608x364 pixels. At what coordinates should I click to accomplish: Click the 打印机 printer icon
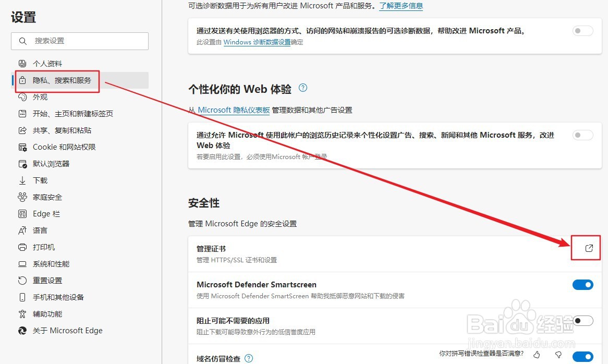pos(22,247)
